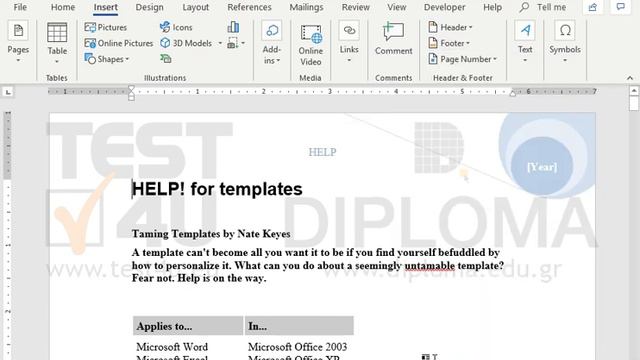Click the Tell me search box
The image size is (640, 360).
pos(551,7)
